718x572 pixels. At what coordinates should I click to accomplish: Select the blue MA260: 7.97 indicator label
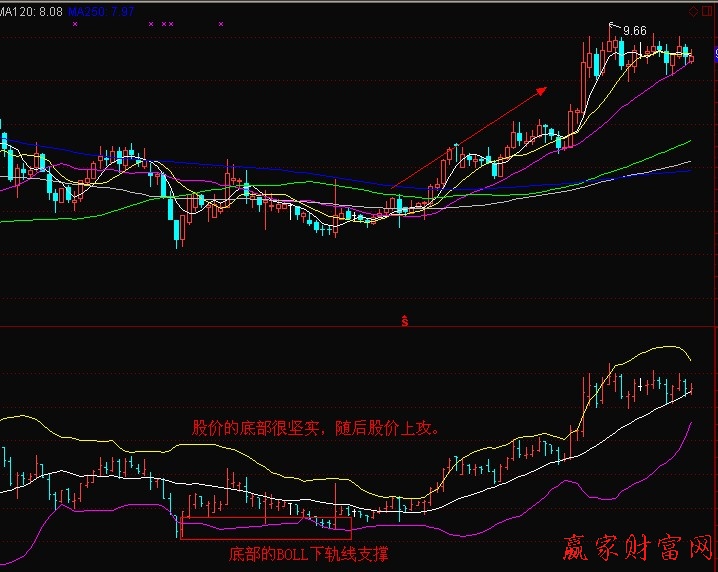[x=102, y=9]
